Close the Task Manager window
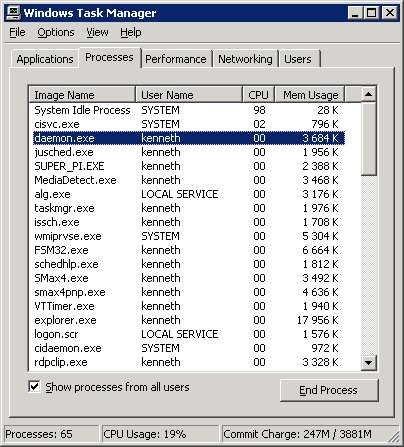Image resolution: width=404 pixels, height=447 pixels. pyautogui.click(x=389, y=13)
